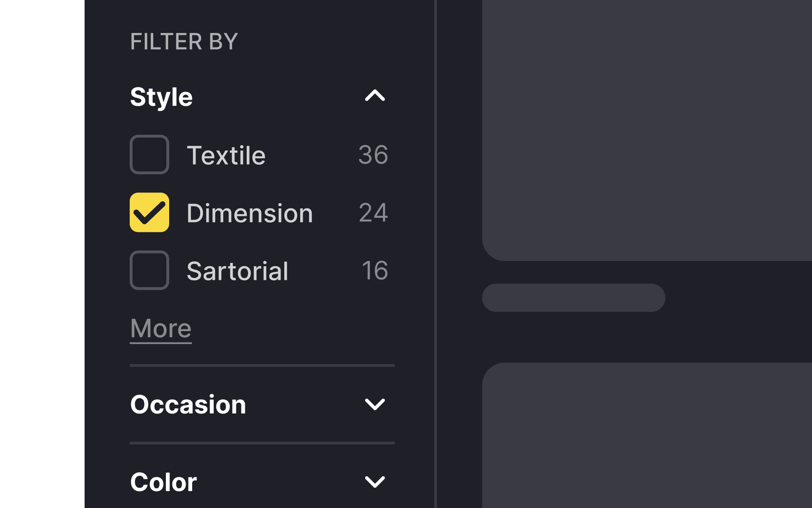The height and width of the screenshot is (508, 812).
Task: Click the FILTER BY panel title
Action: pos(184,41)
